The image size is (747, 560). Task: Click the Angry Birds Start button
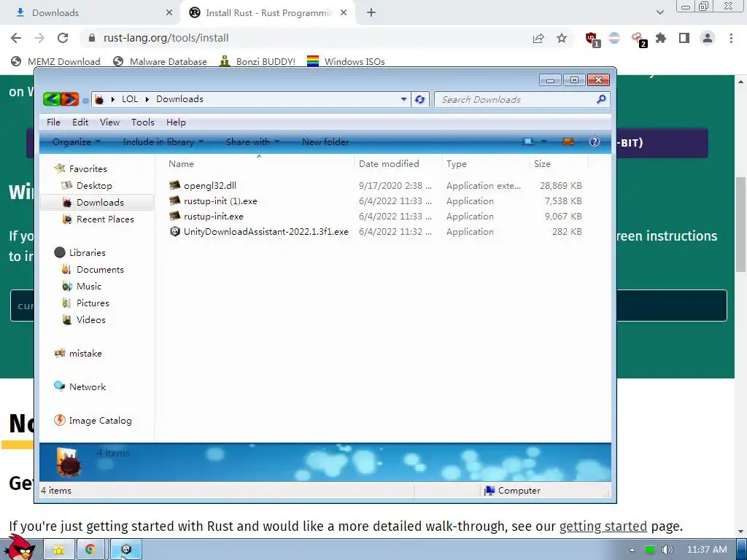pos(19,548)
